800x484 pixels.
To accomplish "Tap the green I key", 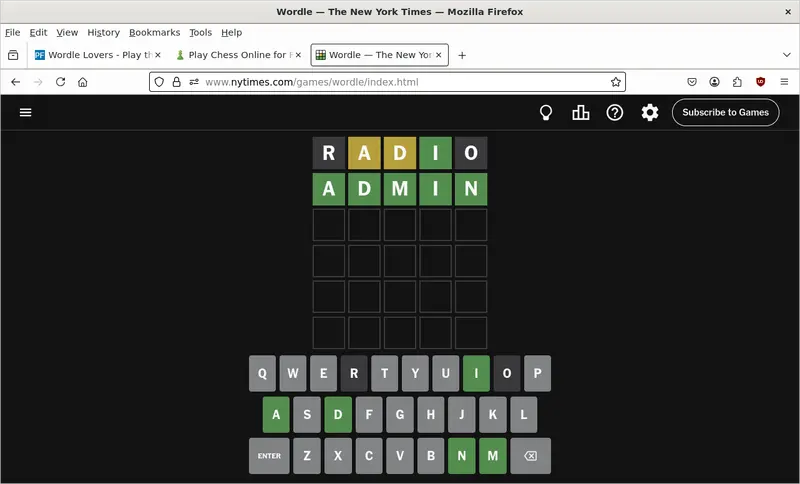I will tap(477, 373).
